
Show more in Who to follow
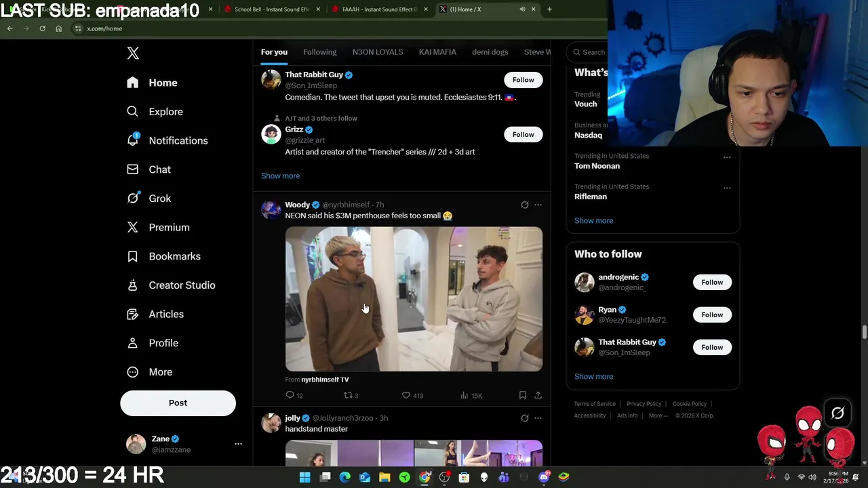[x=593, y=376]
